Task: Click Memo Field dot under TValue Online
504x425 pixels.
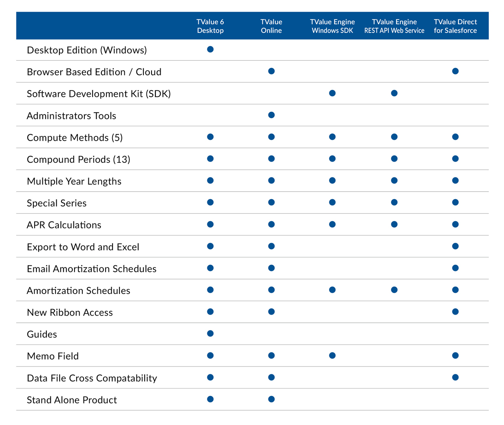Action: pyautogui.click(x=271, y=355)
